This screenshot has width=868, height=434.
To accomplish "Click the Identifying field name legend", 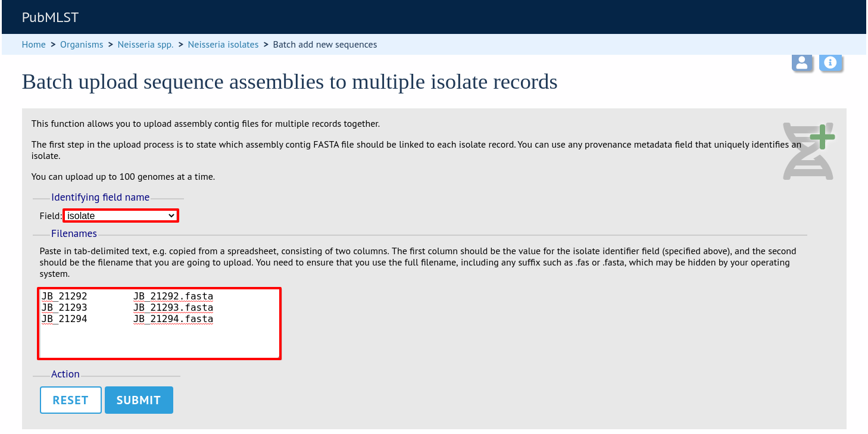I will [101, 198].
